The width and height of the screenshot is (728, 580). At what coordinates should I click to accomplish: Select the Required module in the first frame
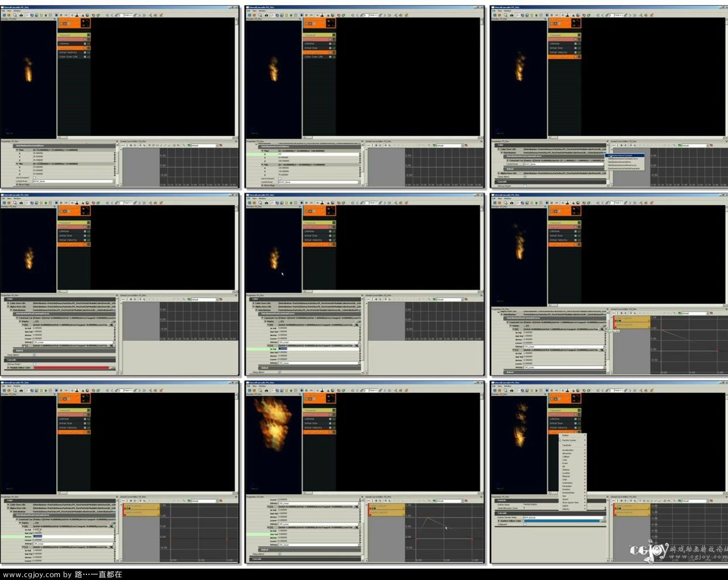pos(74,35)
